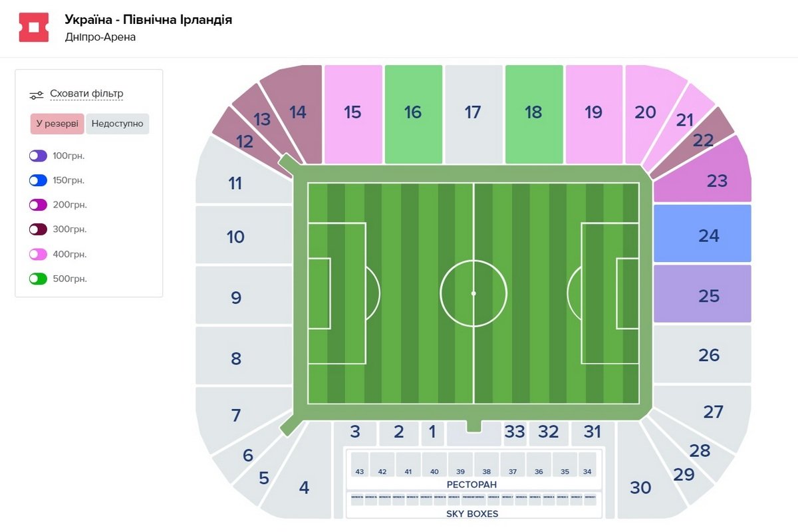Viewport: 798px width, 532px height.
Task: Pick purple sector 25
Action: 702,295
